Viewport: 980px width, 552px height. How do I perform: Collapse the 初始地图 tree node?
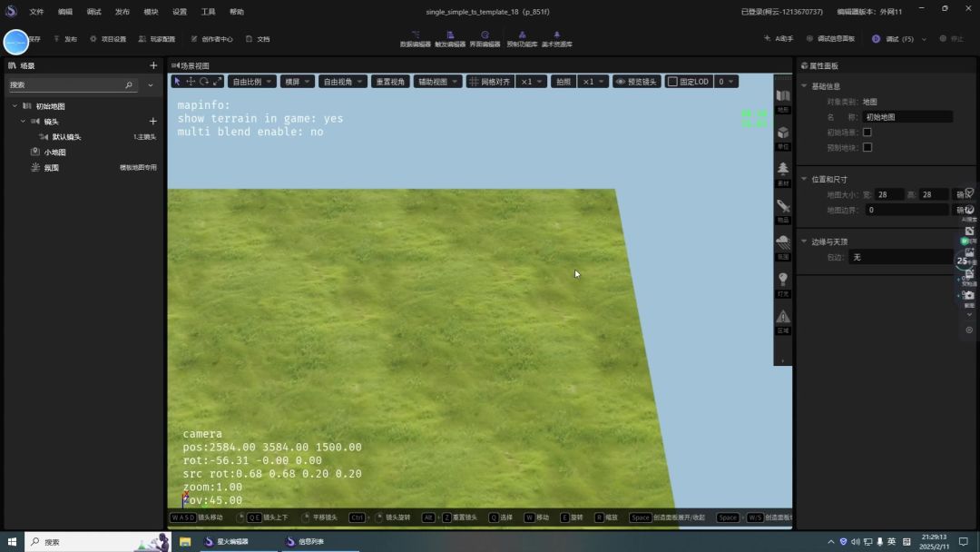coord(15,106)
